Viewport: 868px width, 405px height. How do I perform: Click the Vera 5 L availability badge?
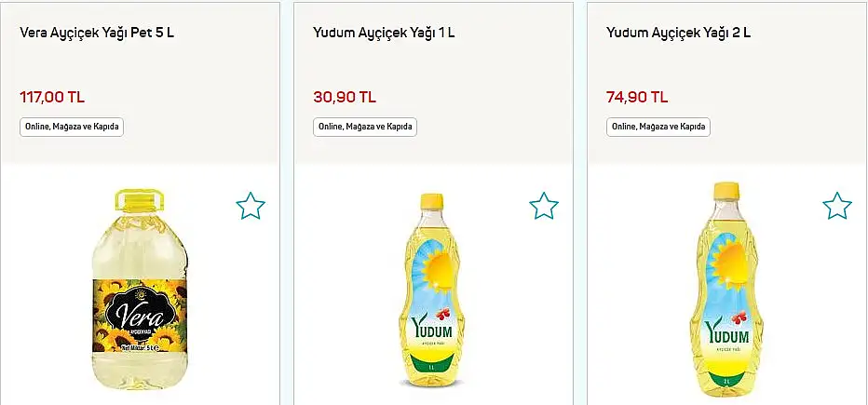click(72, 128)
